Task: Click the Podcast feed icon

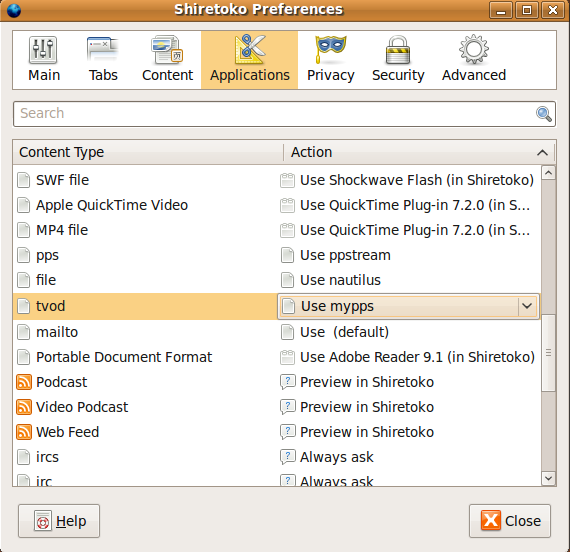Action: pos(24,382)
